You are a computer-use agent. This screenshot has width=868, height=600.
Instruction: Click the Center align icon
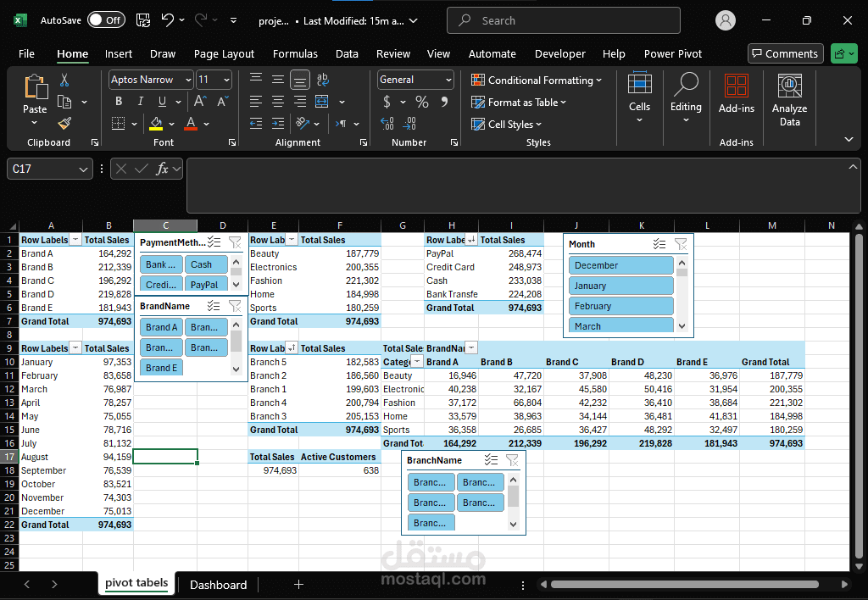point(277,102)
